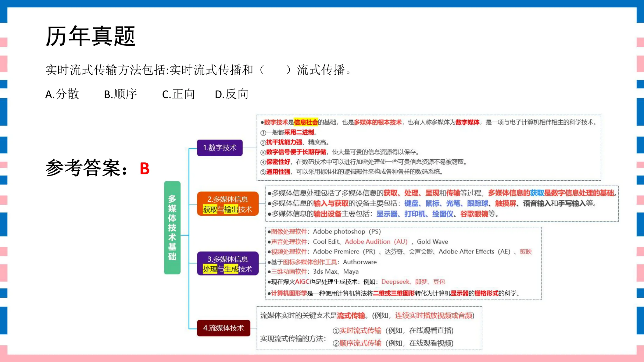
Task: Click the blank parentheses in the question
Action: (x=275, y=70)
